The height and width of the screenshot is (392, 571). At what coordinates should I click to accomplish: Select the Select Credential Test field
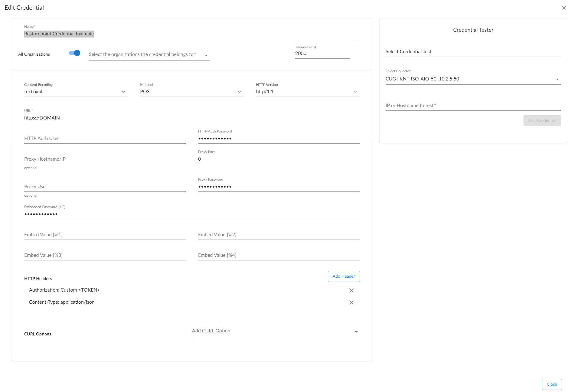tap(472, 52)
